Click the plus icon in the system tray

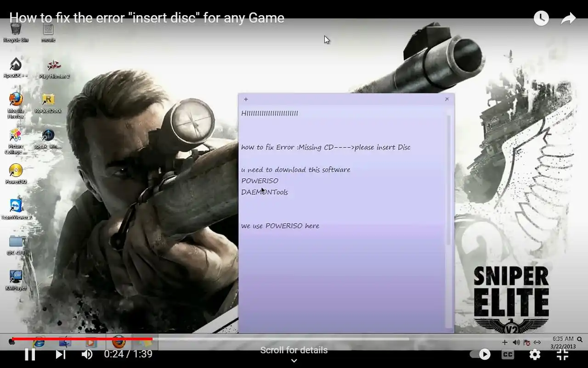tap(505, 342)
